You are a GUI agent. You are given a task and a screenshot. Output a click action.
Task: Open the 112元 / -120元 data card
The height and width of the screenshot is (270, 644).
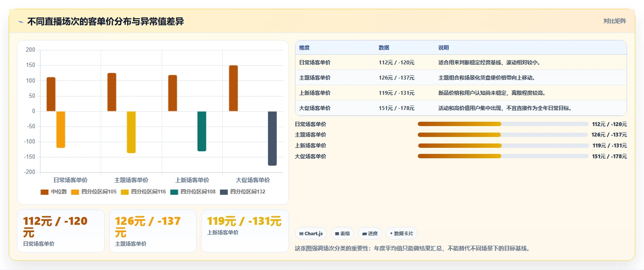click(61, 231)
